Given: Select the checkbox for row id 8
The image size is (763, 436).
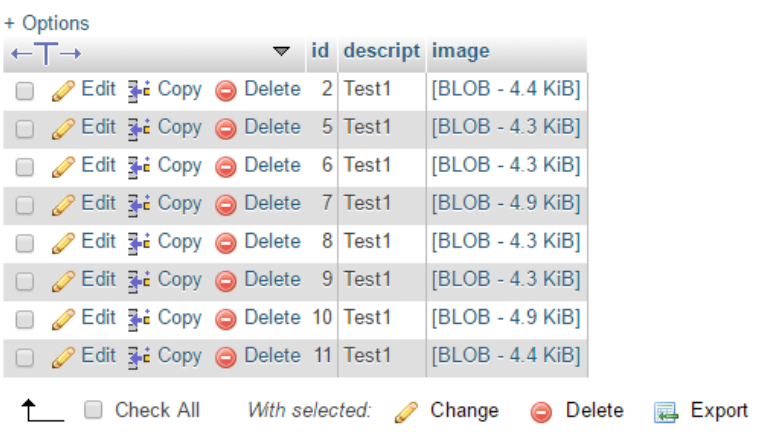Looking at the screenshot, I should [x=26, y=242].
